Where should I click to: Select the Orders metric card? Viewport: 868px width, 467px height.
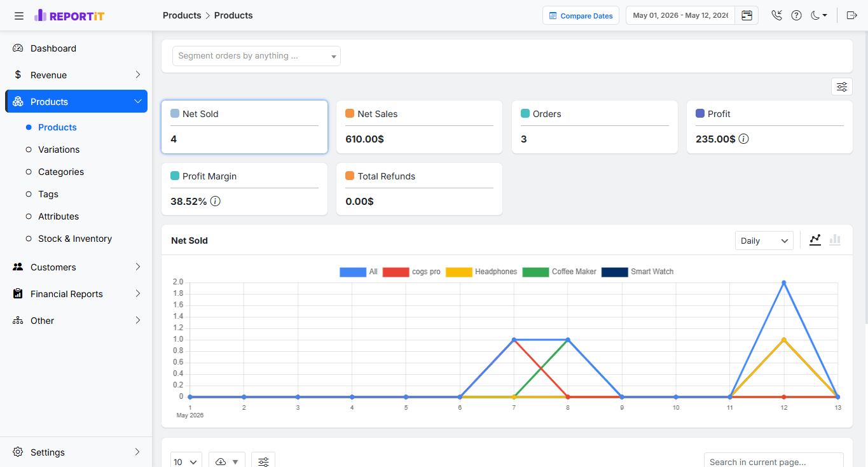coord(595,127)
